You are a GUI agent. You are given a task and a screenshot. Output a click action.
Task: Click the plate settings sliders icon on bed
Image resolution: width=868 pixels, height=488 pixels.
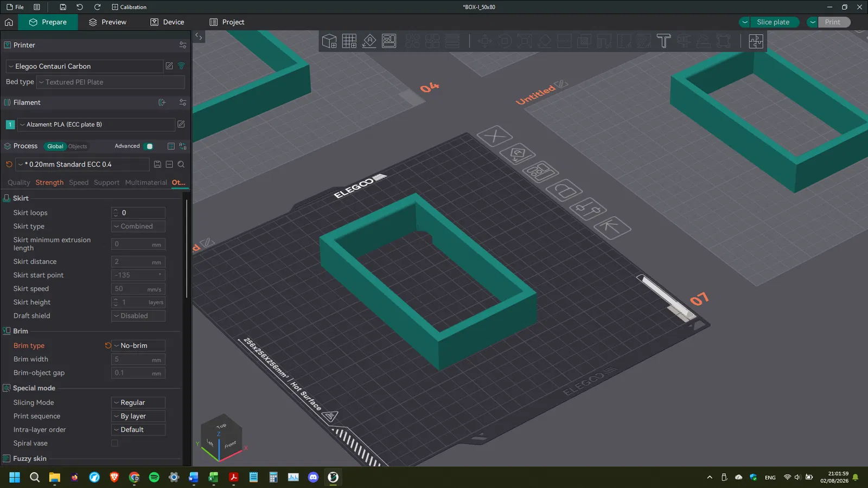point(588,209)
